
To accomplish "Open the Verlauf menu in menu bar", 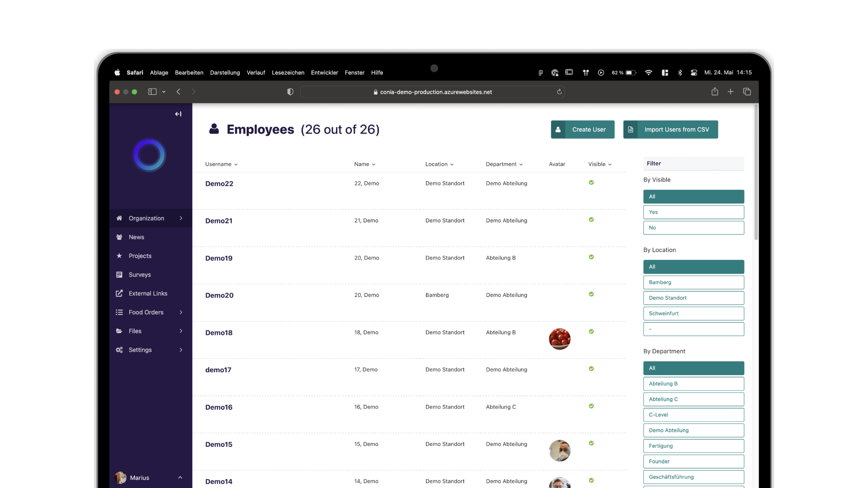I will pyautogui.click(x=256, y=73).
